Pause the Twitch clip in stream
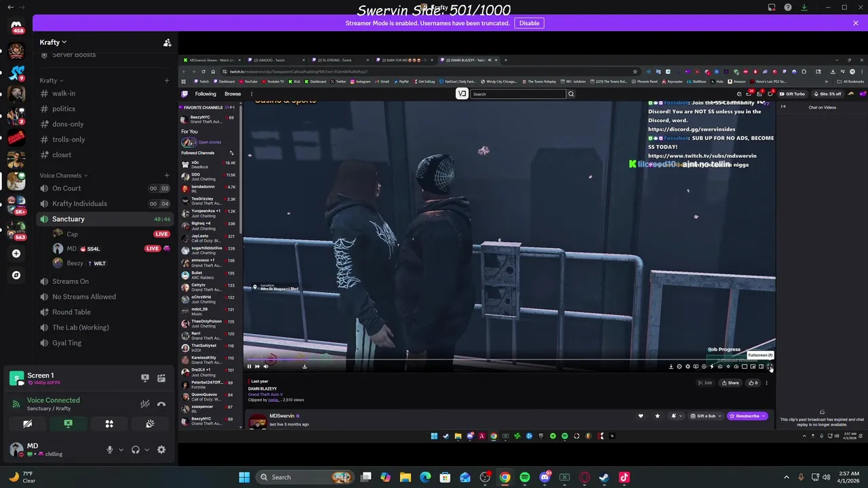 tap(249, 367)
